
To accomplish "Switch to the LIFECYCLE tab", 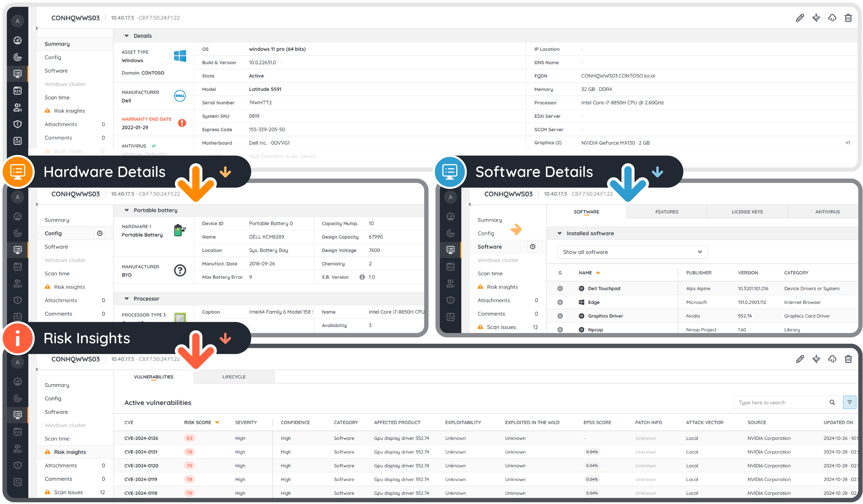I will [x=234, y=377].
